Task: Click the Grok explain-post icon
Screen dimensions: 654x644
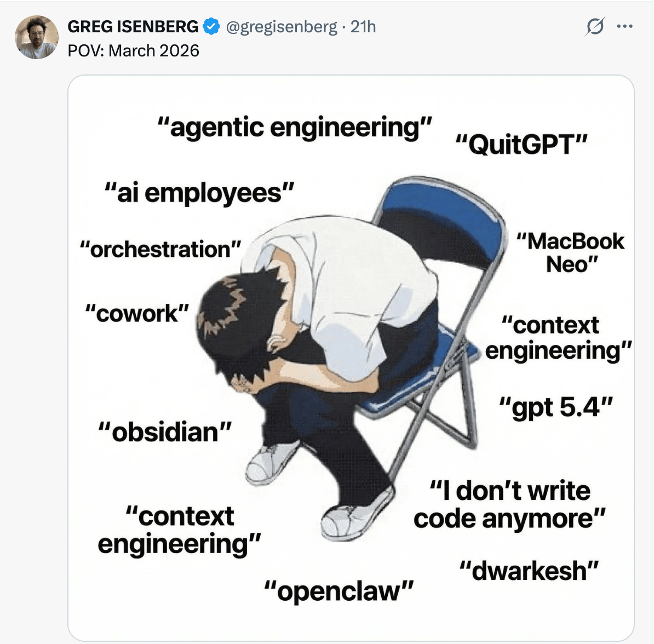Action: pyautogui.click(x=594, y=27)
